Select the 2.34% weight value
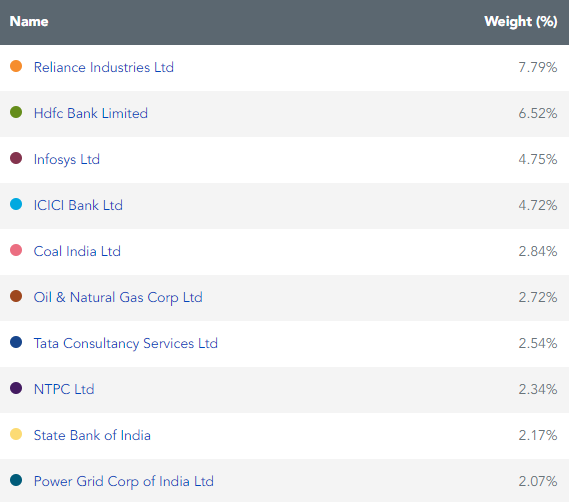This screenshot has height=502, width=569. (x=538, y=389)
